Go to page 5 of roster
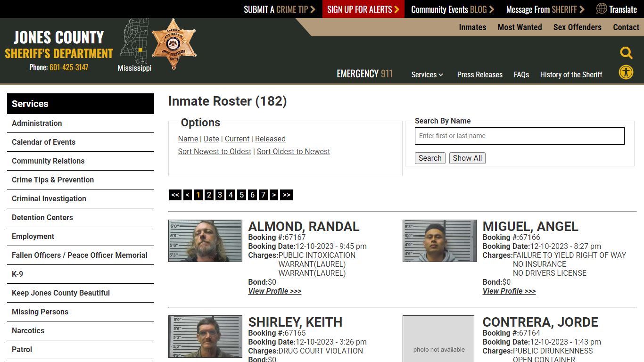Viewport: 644px width, 362px height. tap(241, 195)
